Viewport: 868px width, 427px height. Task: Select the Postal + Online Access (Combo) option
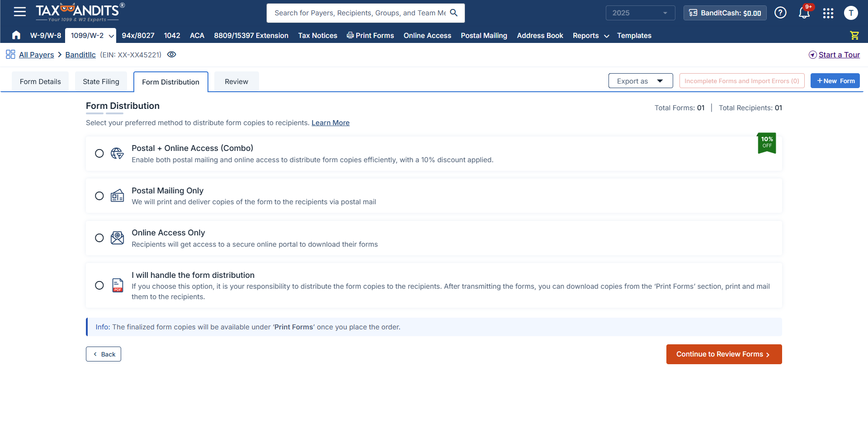tap(99, 153)
